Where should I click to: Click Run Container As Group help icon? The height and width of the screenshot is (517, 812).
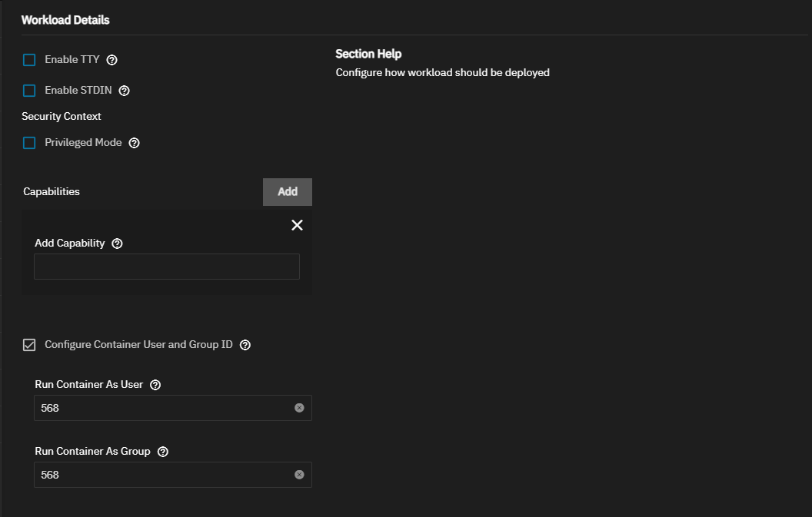click(x=162, y=452)
